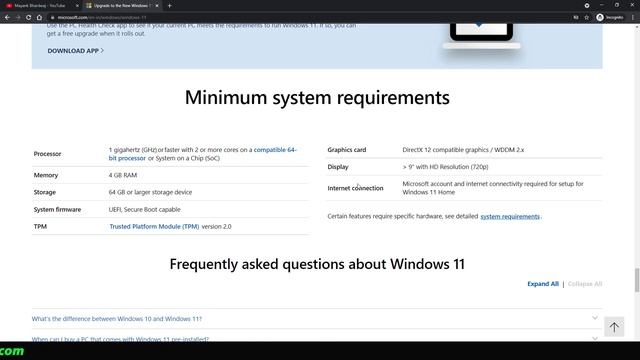Screen dimensions: 640x360
Task: Select the Upgrade to the New Windows tab
Action: [122, 6]
